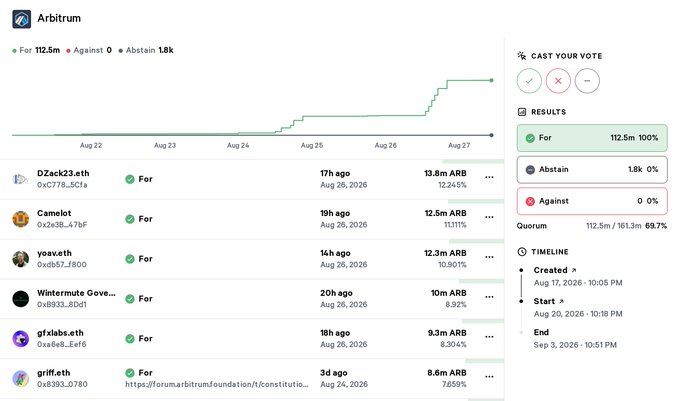Cast an Abstain vote with minus button

[x=587, y=81]
